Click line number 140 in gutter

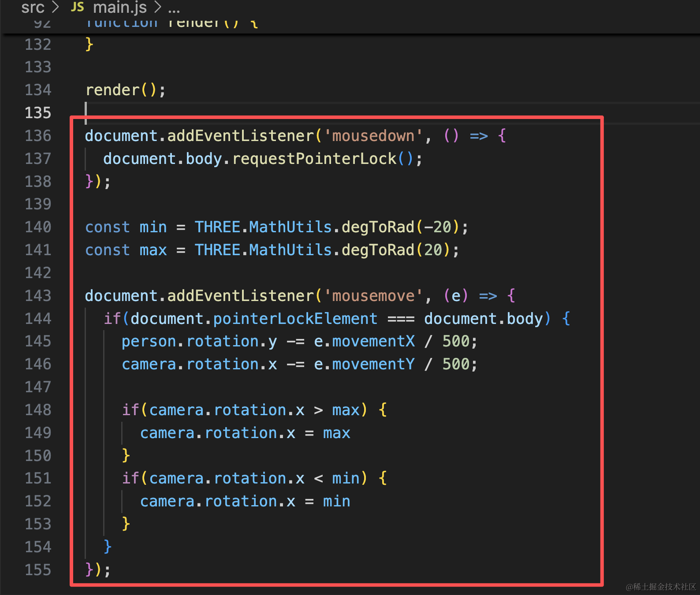click(38, 227)
